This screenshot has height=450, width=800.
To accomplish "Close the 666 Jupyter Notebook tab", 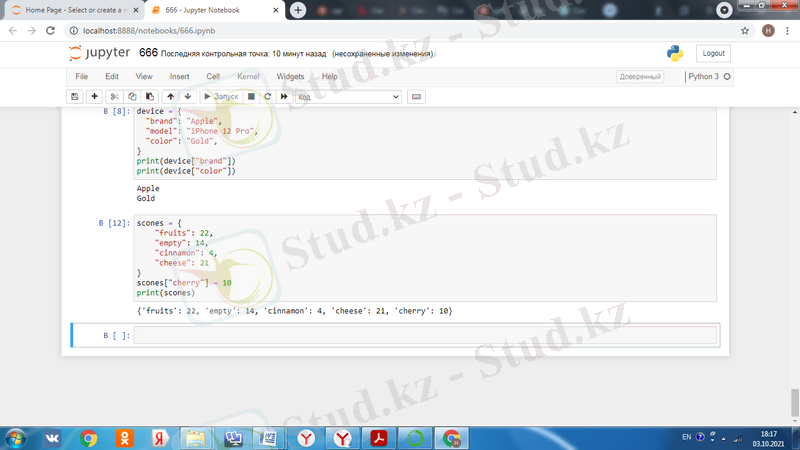I will (276, 10).
